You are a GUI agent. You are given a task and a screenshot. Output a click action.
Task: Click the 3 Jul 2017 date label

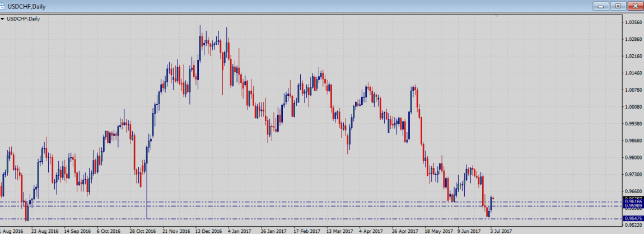(x=501, y=230)
